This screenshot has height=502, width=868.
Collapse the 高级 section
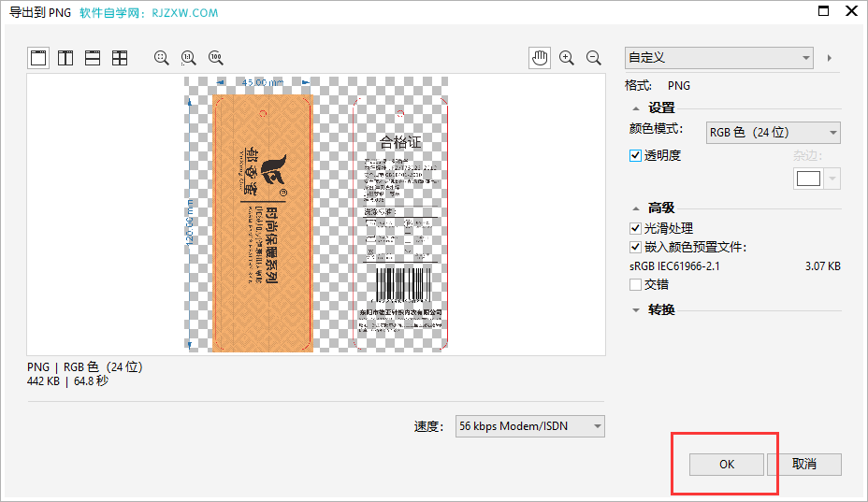[x=636, y=208]
